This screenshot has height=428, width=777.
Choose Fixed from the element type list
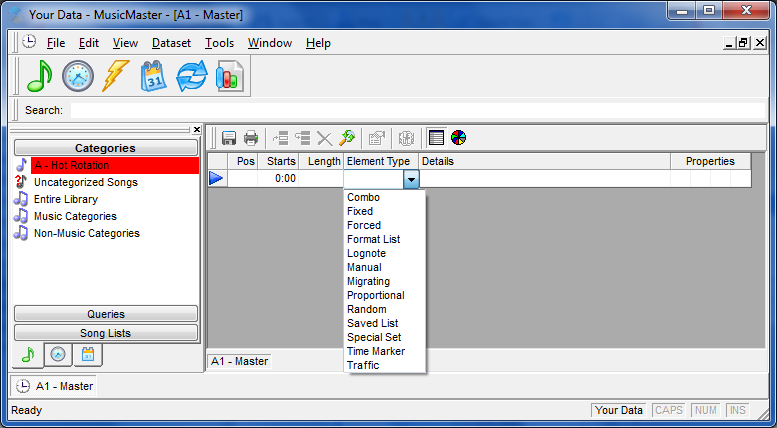pos(360,211)
